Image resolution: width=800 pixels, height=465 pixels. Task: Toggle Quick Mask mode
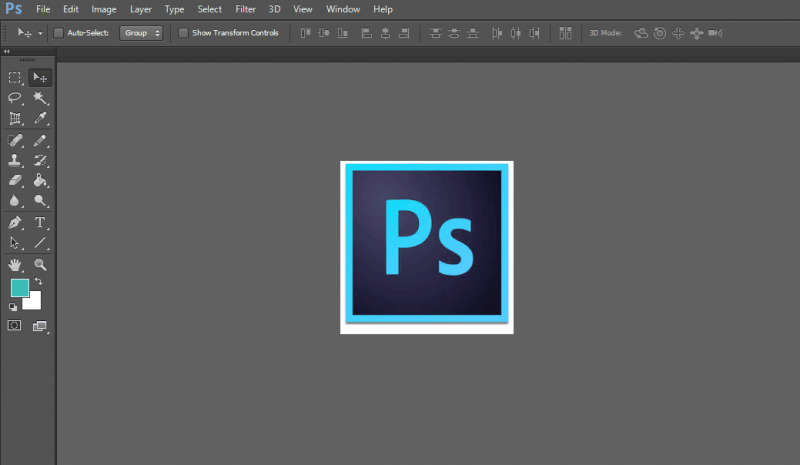(14, 326)
